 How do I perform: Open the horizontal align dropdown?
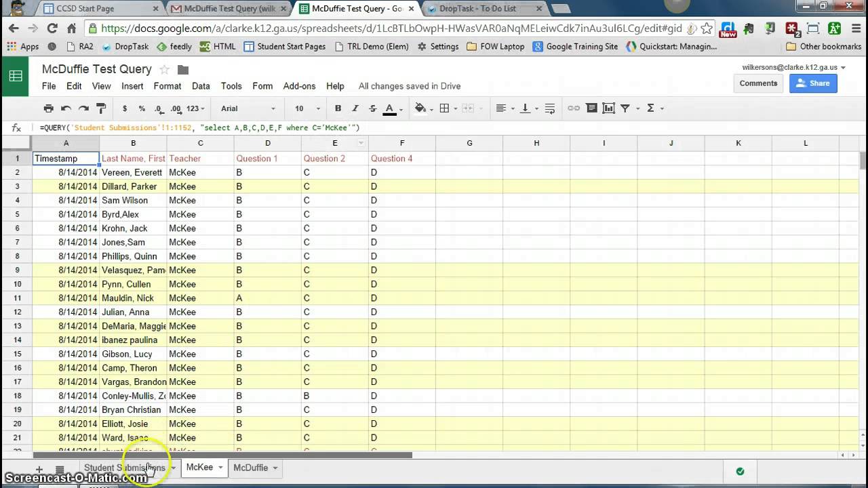coord(505,108)
